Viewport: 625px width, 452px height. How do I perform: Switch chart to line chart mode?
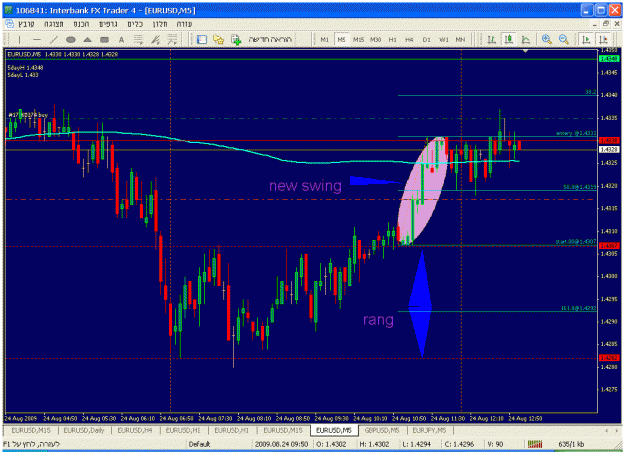[x=525, y=39]
